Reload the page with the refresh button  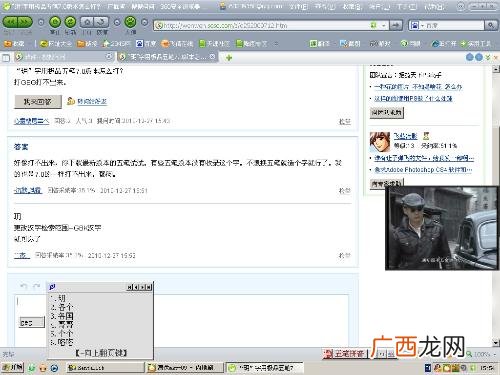pyautogui.click(x=70, y=22)
